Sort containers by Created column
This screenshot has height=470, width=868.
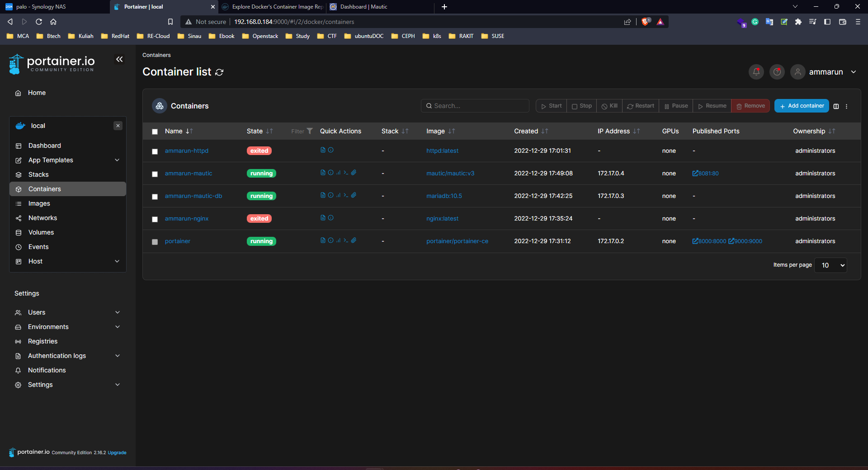coord(531,131)
